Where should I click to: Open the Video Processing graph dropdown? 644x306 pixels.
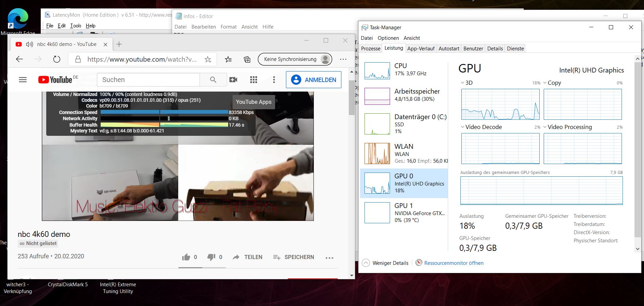[545, 127]
